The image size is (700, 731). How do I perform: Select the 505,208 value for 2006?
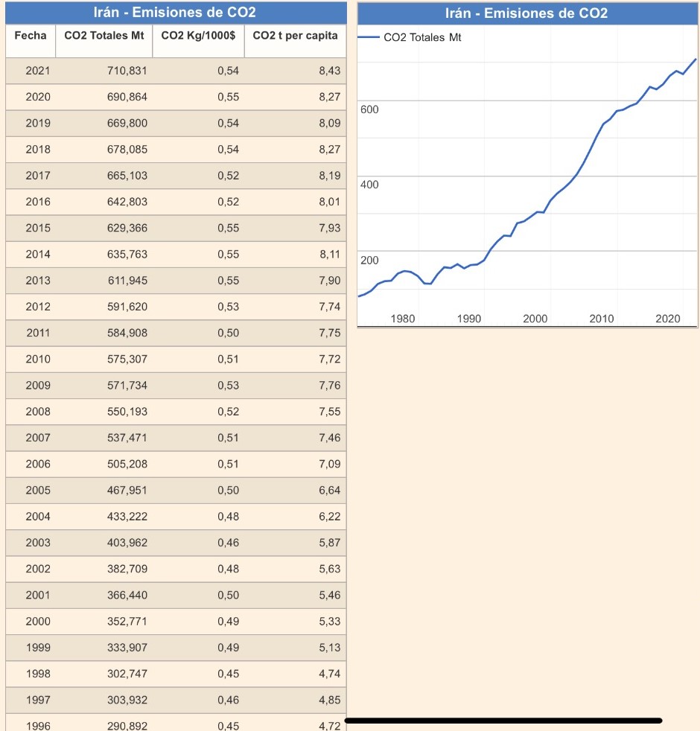pyautogui.click(x=127, y=464)
